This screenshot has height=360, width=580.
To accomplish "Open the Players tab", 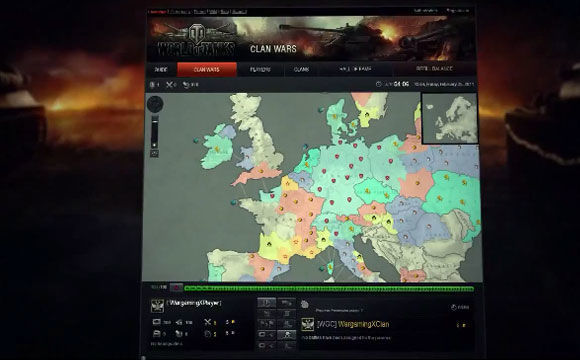I will click(260, 70).
